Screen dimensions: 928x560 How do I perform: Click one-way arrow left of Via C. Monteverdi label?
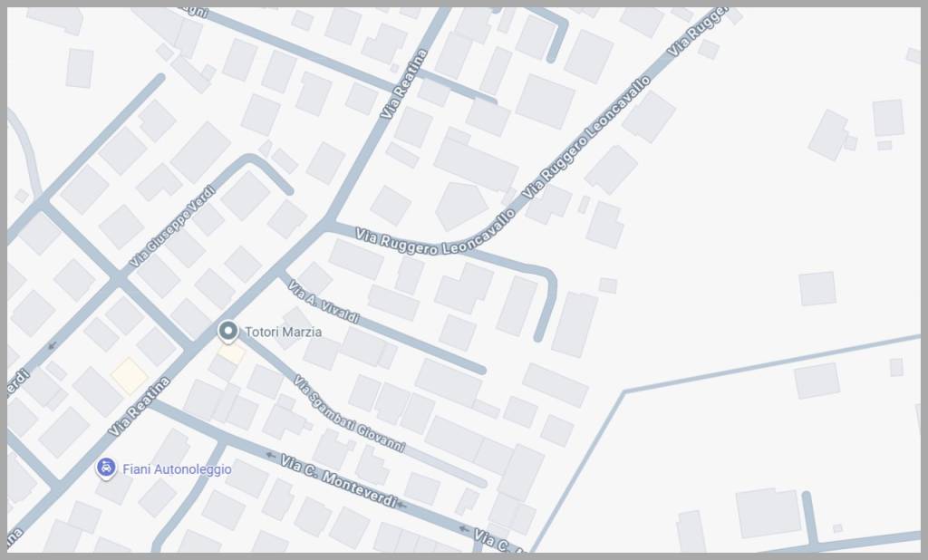(x=270, y=455)
